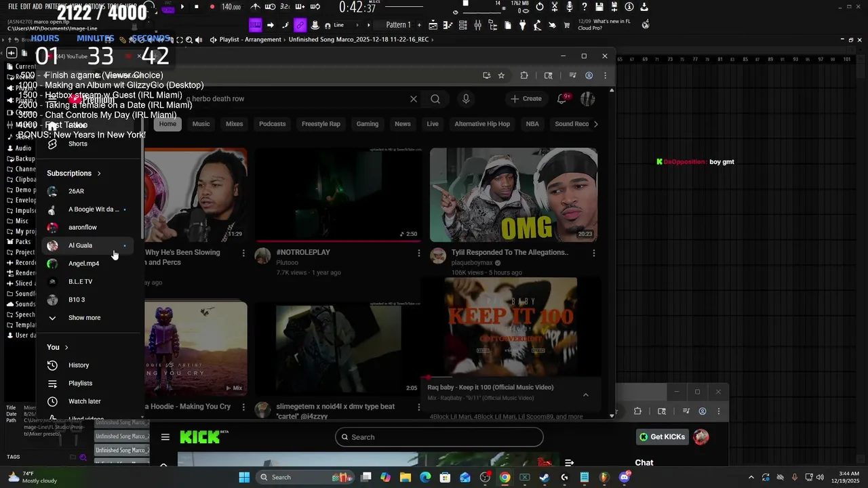Select the Podcasts filter chip
Screen dimensions: 868x488
coord(273,124)
